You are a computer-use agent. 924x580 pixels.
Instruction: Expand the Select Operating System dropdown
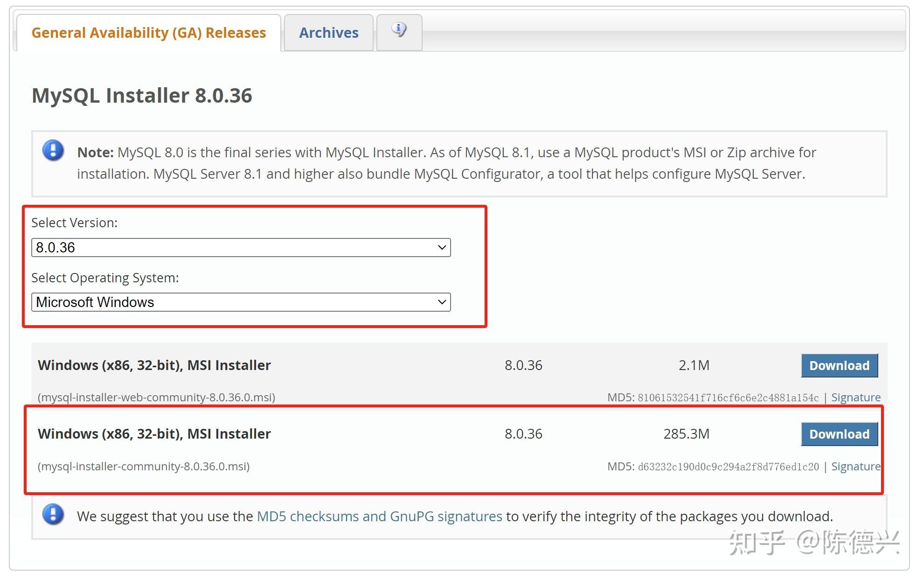click(x=240, y=302)
